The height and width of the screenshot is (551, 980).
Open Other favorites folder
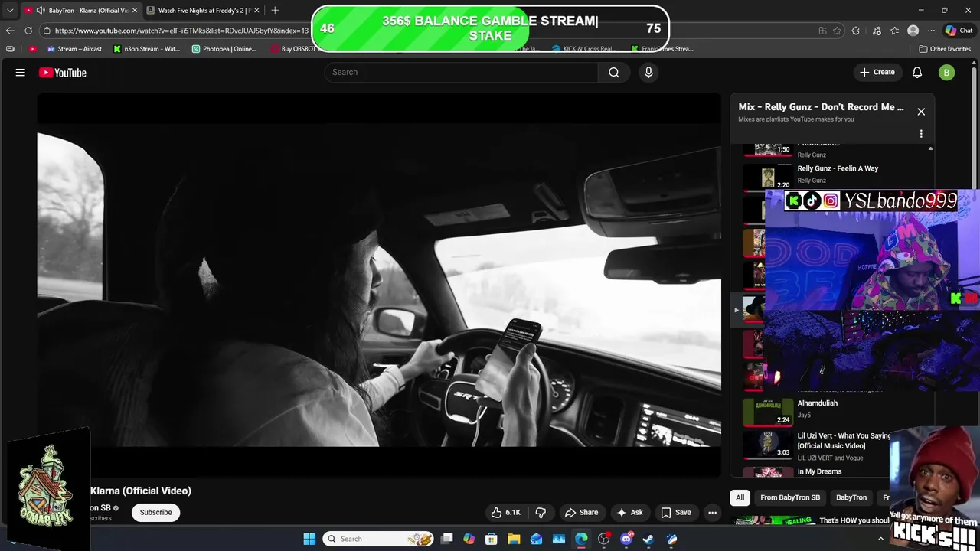(945, 49)
